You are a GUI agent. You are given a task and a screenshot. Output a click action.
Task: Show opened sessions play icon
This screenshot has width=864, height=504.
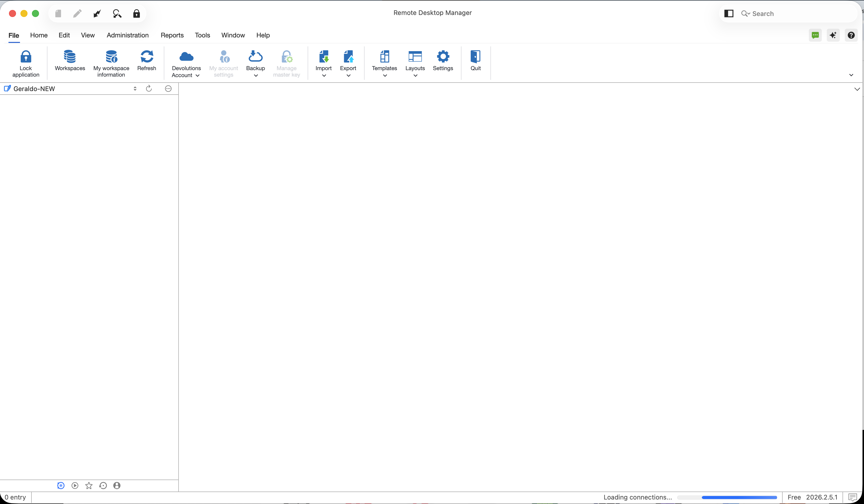point(75,486)
